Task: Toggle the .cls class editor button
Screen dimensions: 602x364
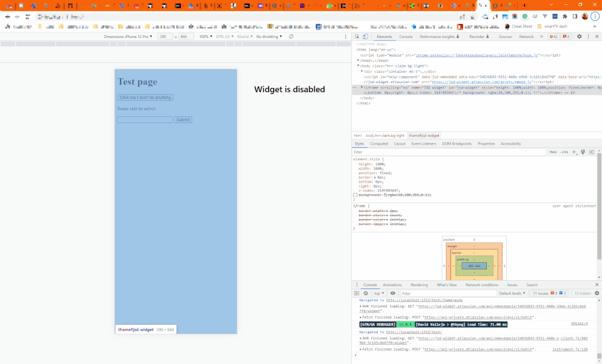Action: [564, 152]
